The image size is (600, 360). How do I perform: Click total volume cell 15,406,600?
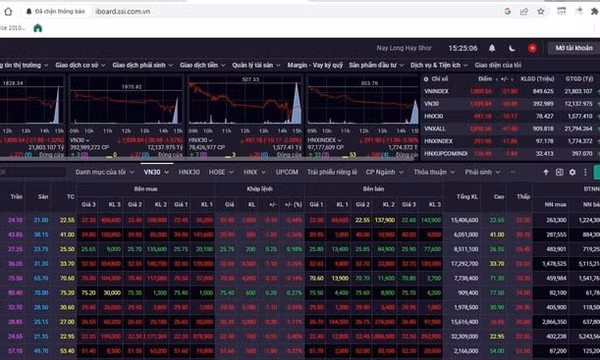(465, 220)
